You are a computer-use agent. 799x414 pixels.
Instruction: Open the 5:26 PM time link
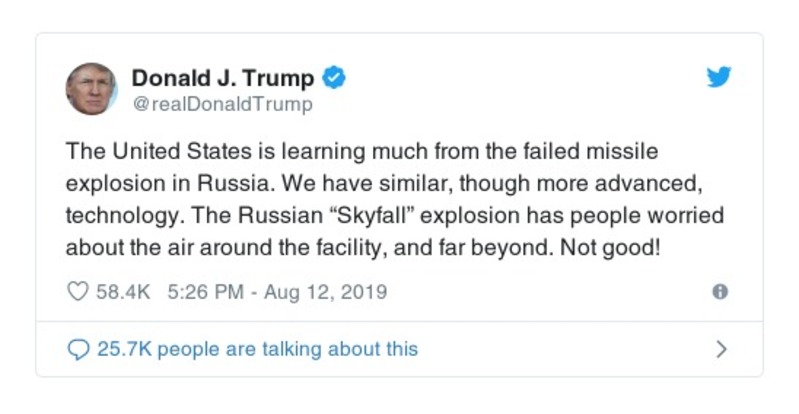click(206, 292)
